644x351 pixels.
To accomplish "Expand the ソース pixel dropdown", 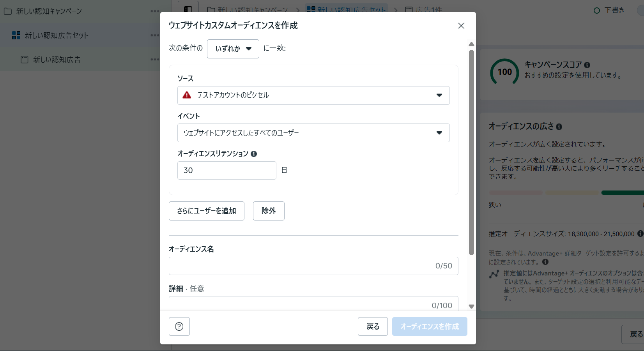I will tap(439, 95).
